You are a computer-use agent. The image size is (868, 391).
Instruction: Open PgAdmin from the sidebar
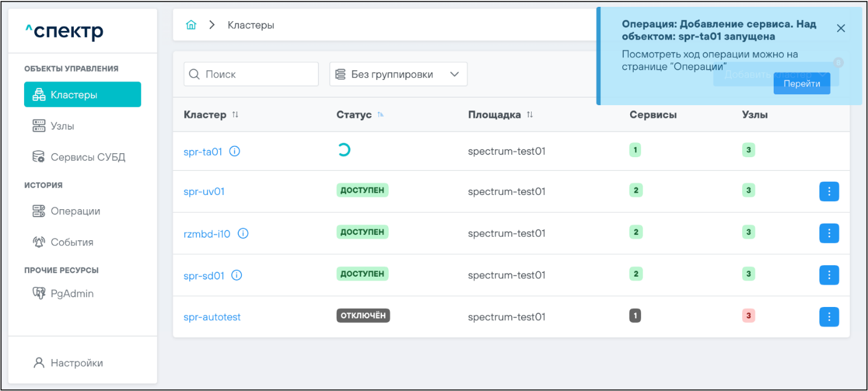coord(71,293)
